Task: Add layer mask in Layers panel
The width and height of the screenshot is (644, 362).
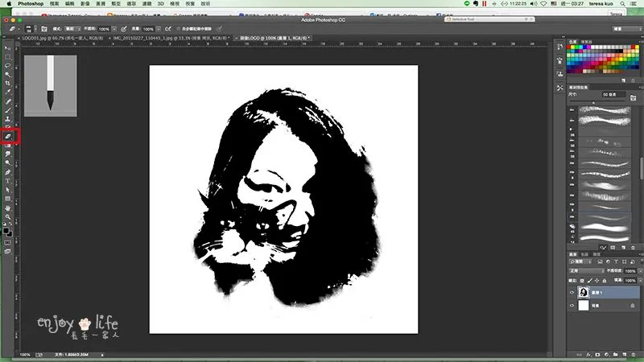Action: tap(597, 354)
